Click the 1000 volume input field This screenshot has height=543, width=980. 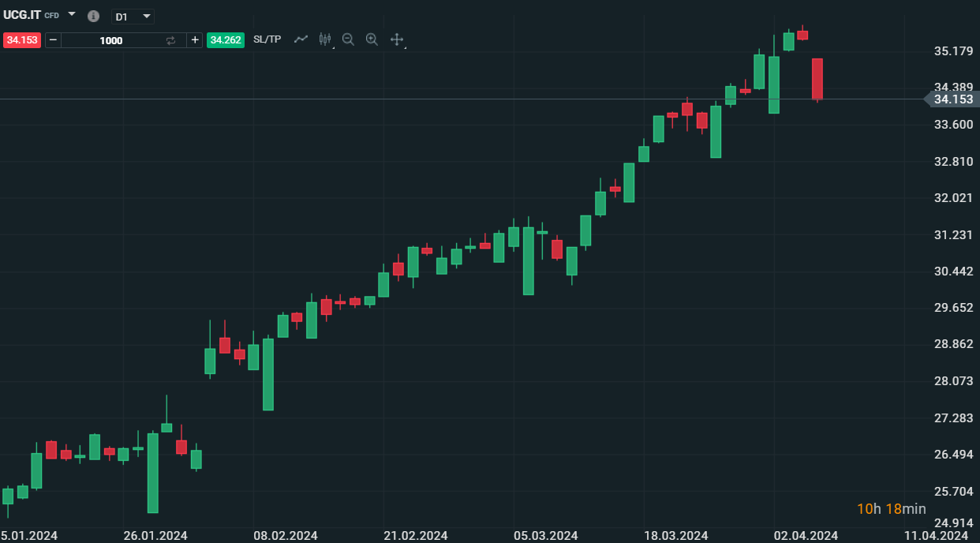[111, 40]
